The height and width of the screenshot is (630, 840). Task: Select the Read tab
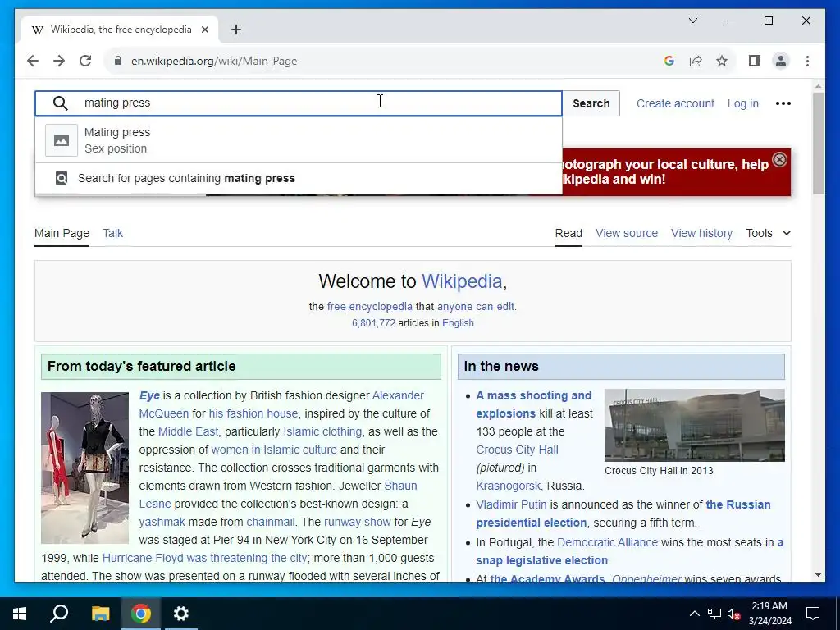pos(568,233)
